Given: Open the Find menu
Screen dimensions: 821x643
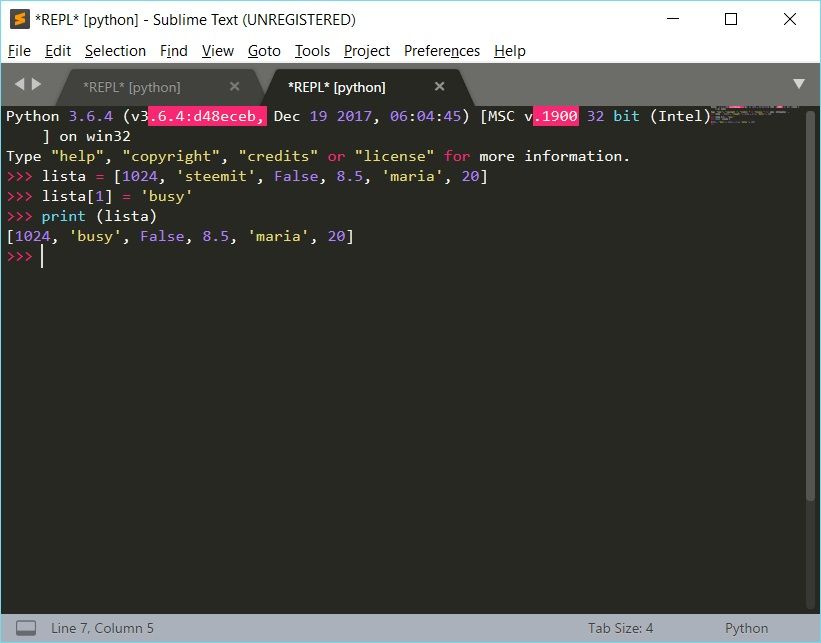Looking at the screenshot, I should [x=173, y=51].
